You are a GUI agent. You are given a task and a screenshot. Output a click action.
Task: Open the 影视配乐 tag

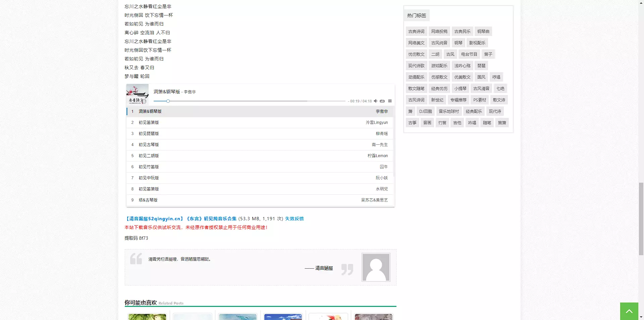[x=477, y=43]
